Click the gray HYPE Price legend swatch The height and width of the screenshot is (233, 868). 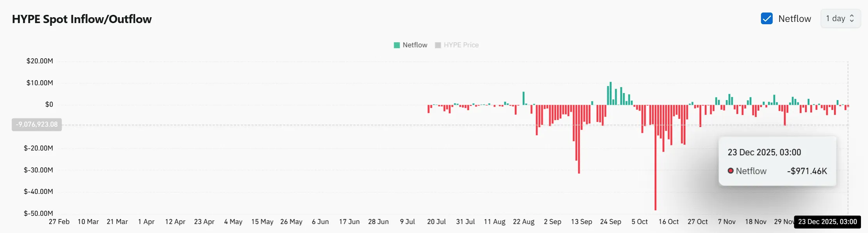pos(438,45)
